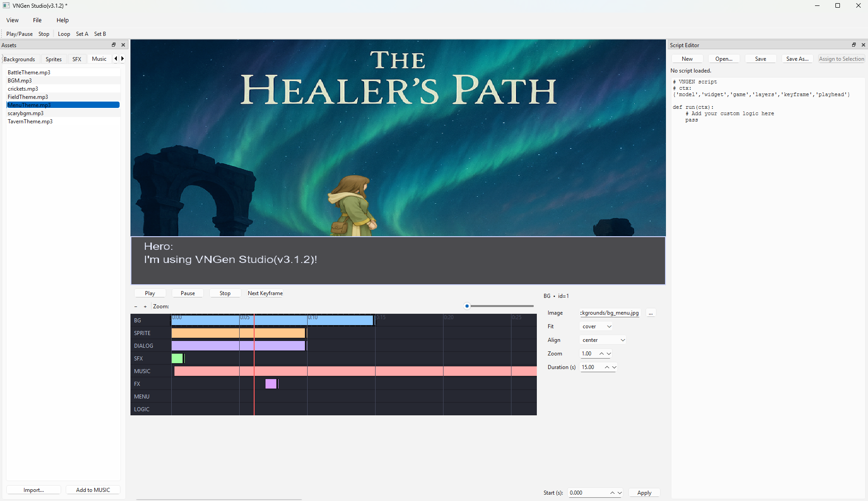Switch to the Music asset tab
Viewport: 868px width, 501px height.
click(x=99, y=59)
